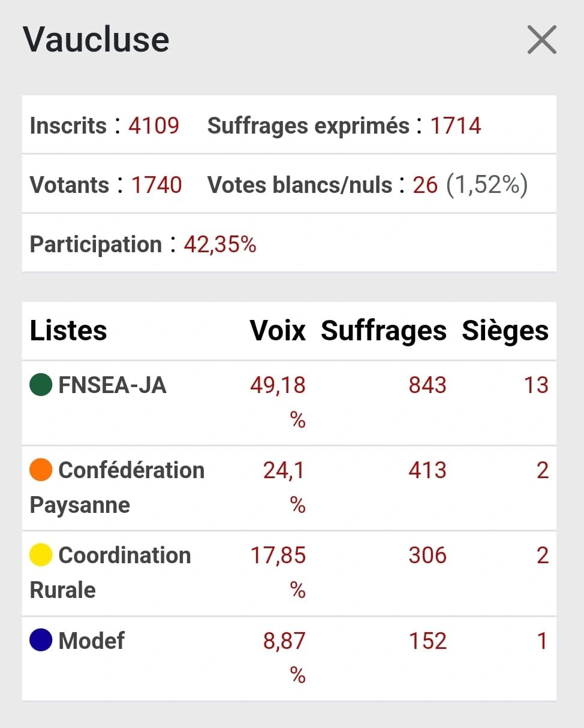Close the Vaucluse results panel

tap(541, 40)
